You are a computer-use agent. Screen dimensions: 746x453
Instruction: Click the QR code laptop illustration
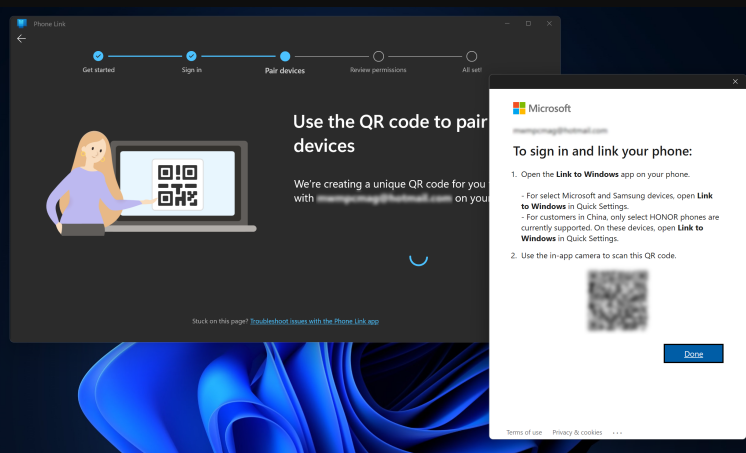[x=151, y=184]
